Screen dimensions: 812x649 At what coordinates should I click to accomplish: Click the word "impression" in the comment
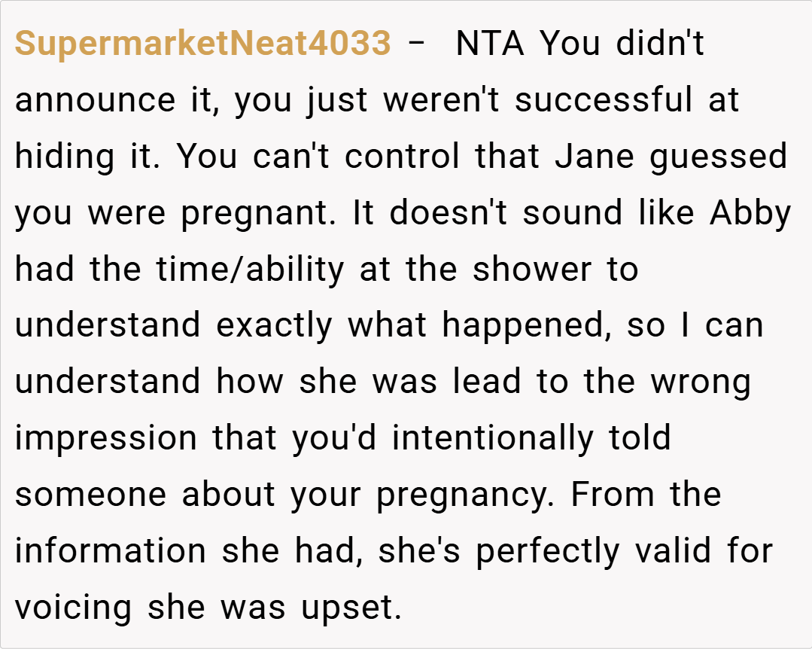click(x=105, y=438)
